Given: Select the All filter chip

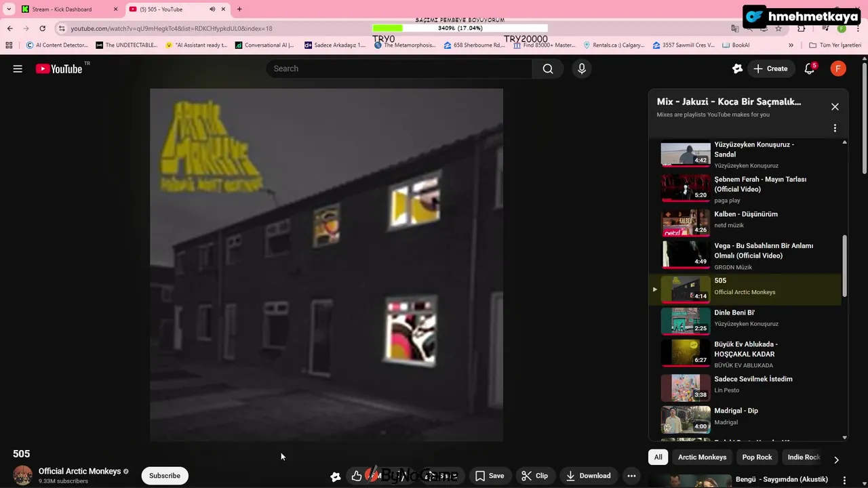Looking at the screenshot, I should coord(658,457).
